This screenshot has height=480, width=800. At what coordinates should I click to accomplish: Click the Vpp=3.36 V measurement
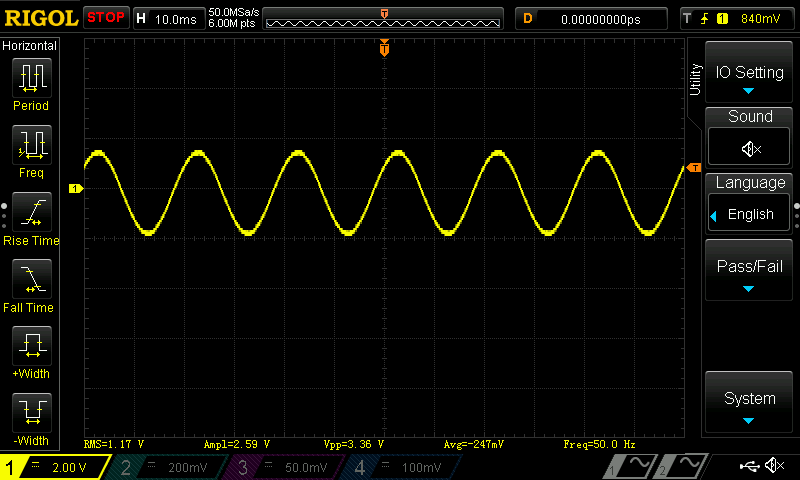tap(354, 444)
